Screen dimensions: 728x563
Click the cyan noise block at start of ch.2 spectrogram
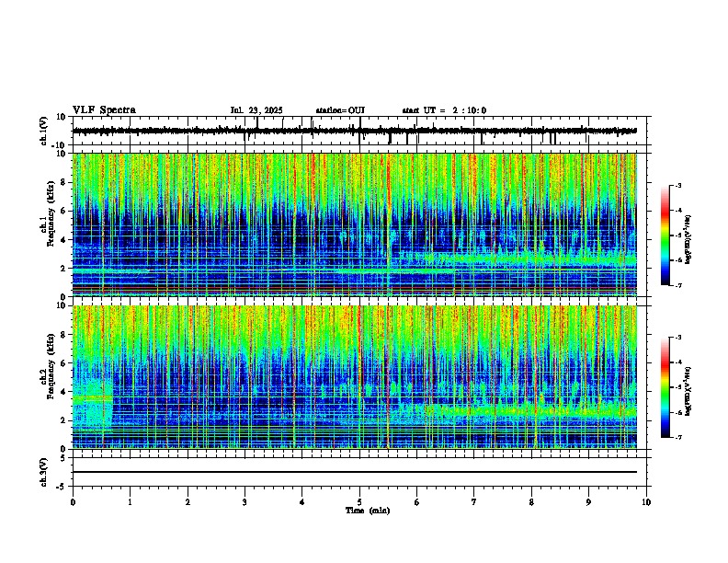pyautogui.click(x=93, y=405)
